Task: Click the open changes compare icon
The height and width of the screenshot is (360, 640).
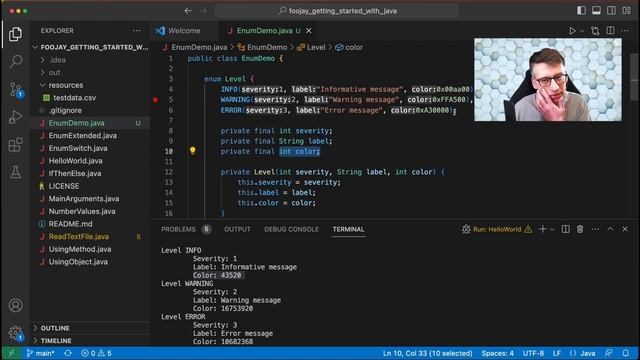Action: point(595,31)
